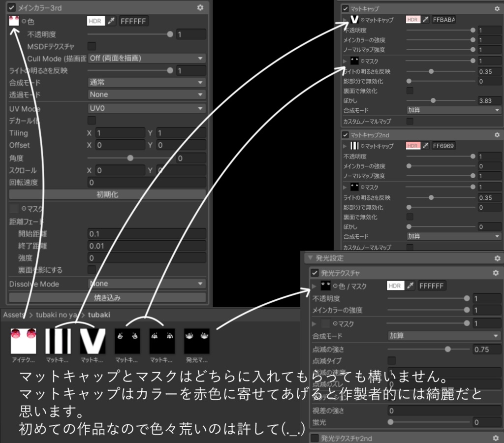504x443 pixels.
Task: Go to tubaki no ya in breadcrumb
Action: coord(56,315)
